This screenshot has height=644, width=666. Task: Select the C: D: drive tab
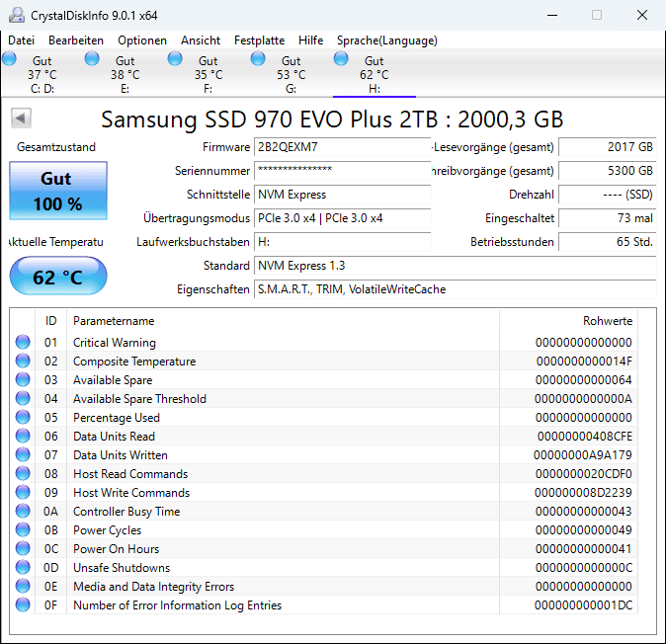tap(42, 74)
